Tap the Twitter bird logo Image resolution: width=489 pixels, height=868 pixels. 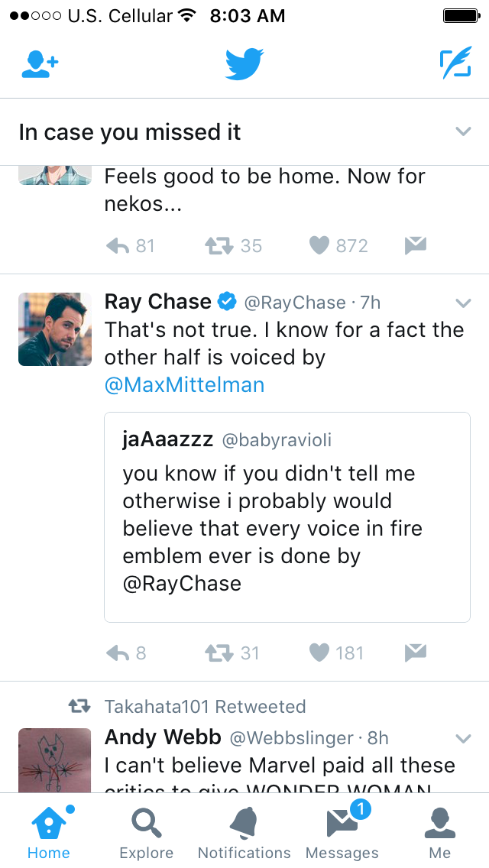pos(244,65)
